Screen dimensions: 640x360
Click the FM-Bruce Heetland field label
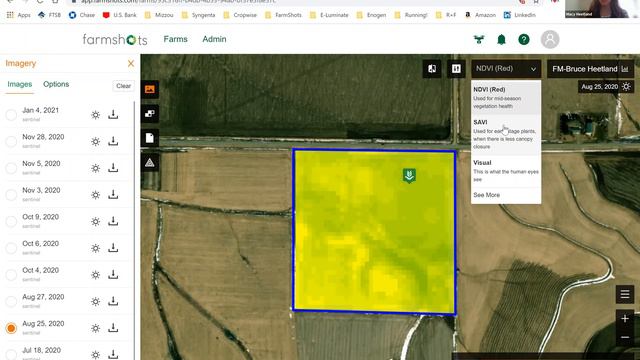(584, 69)
